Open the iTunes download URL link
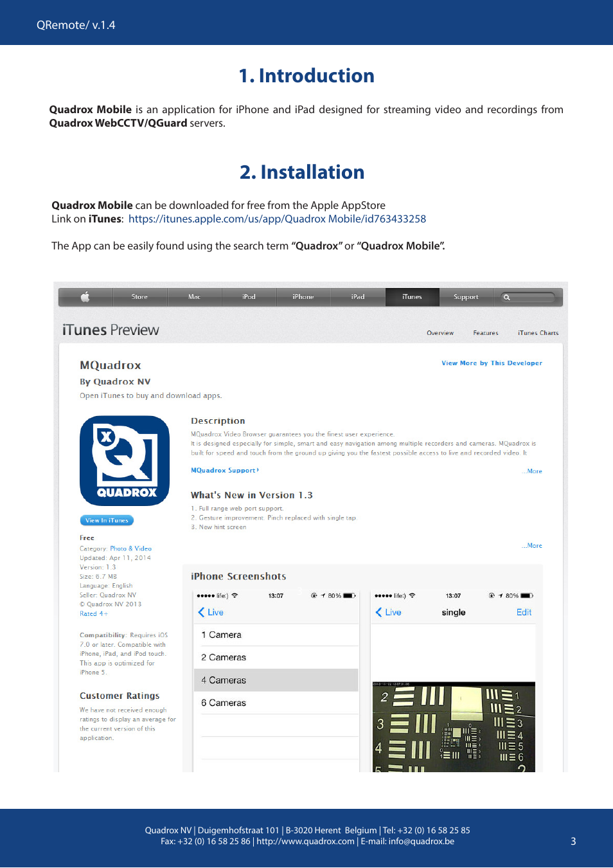 (x=277, y=219)
